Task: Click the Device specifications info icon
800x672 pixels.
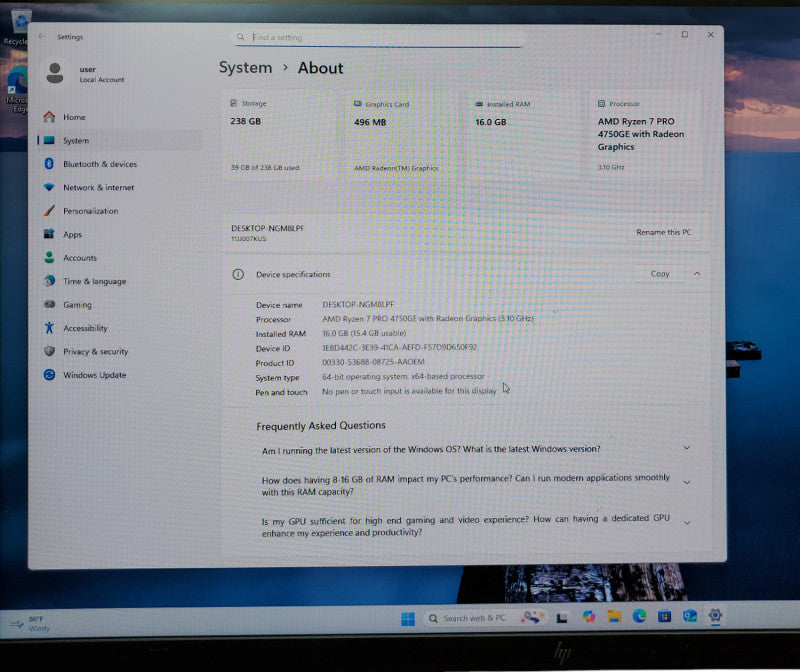Action: point(238,275)
